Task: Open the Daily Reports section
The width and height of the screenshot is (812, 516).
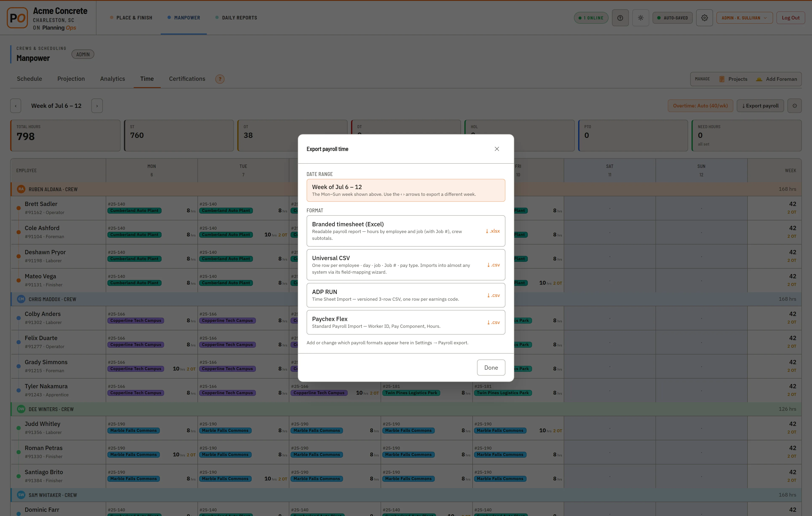Action: [x=236, y=18]
